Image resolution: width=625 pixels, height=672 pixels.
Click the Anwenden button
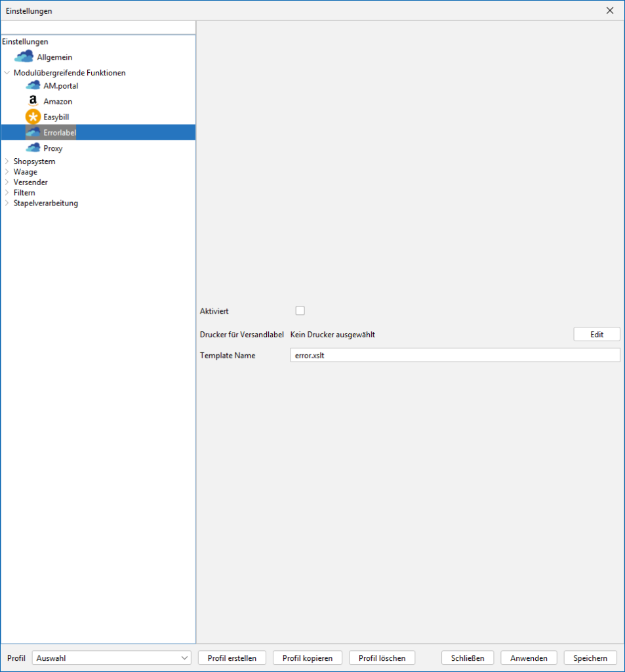(529, 658)
